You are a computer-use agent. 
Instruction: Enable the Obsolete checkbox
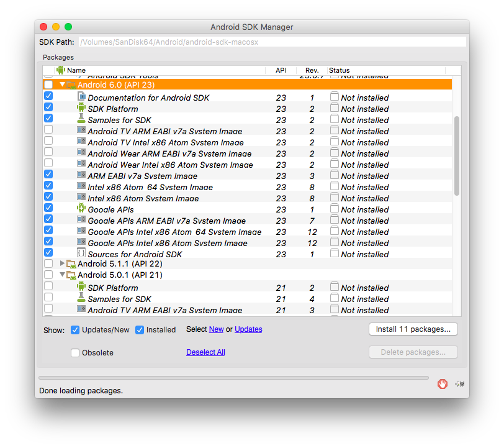click(75, 353)
